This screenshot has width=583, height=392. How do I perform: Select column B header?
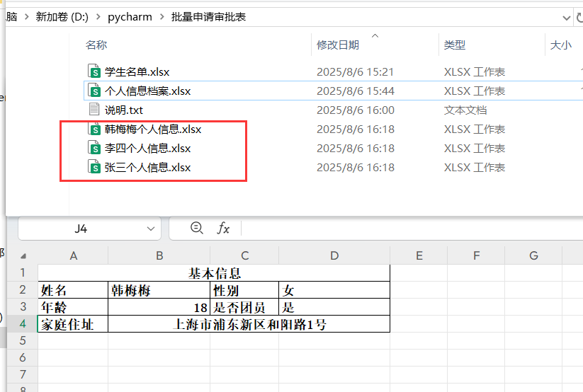(159, 255)
